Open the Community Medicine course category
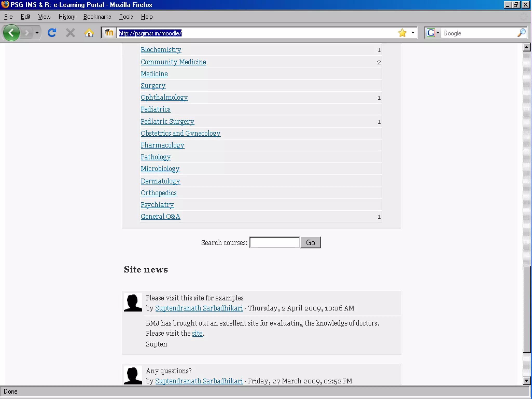The height and width of the screenshot is (399, 532). (173, 62)
